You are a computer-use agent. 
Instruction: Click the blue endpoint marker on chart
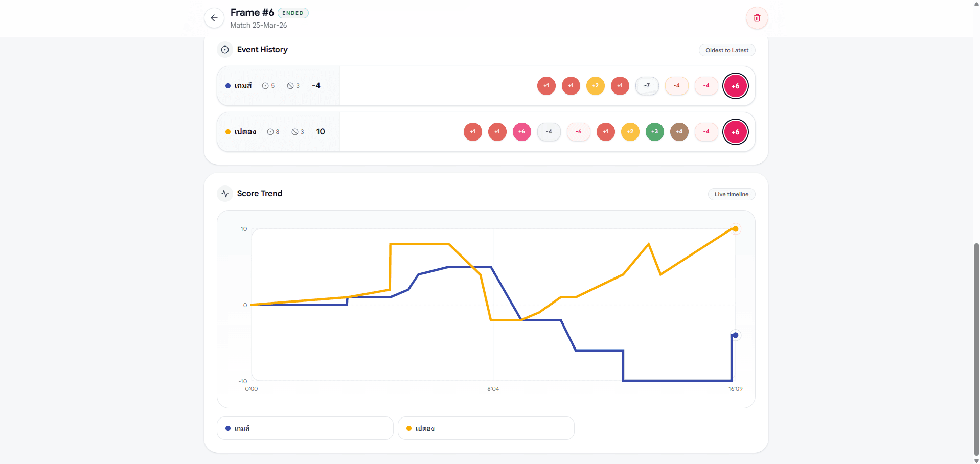point(735,335)
